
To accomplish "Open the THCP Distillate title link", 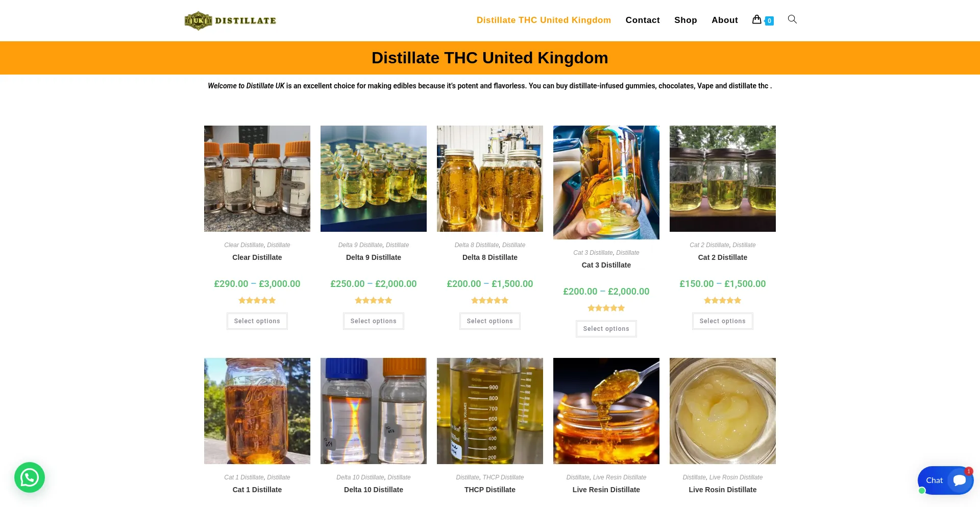I will [490, 490].
